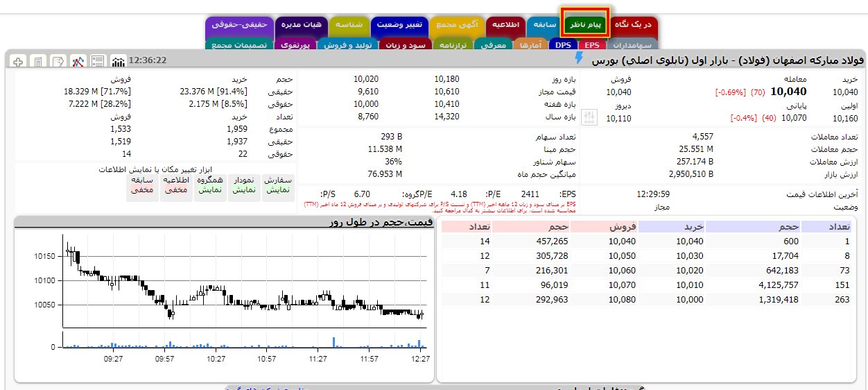Click the list view icon in header toolbar
This screenshot has width=868, height=390.
click(x=98, y=61)
